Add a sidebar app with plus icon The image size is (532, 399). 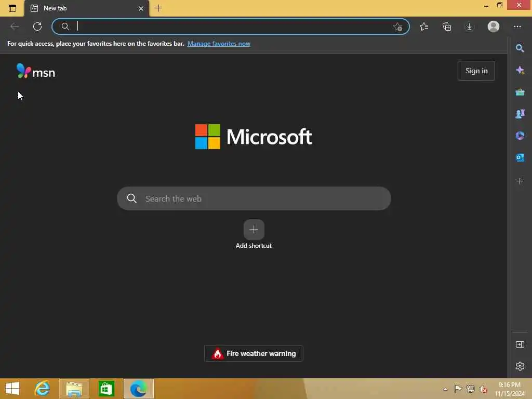click(x=520, y=181)
